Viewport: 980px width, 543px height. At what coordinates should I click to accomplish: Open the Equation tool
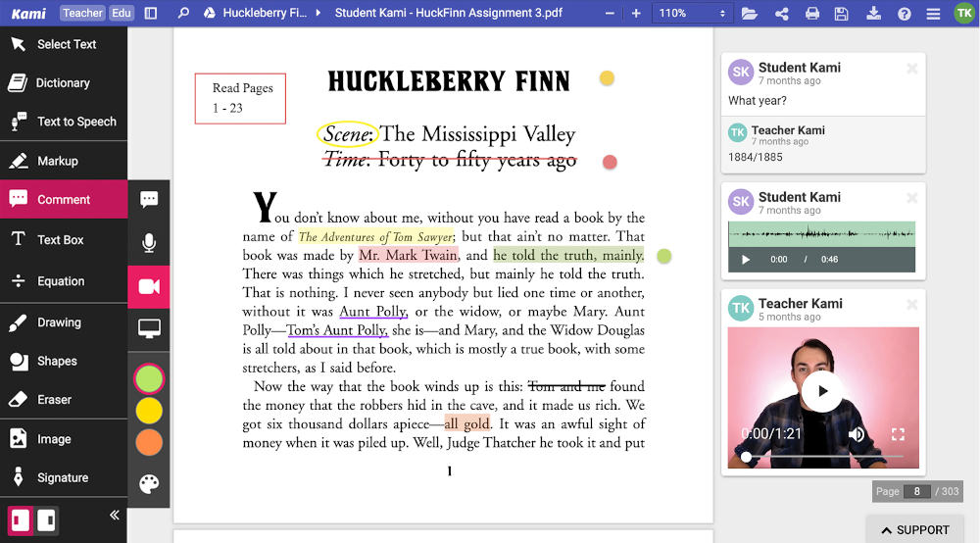(x=63, y=281)
